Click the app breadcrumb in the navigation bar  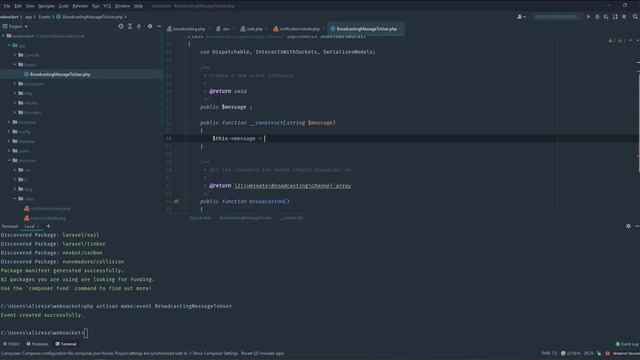pos(28,17)
